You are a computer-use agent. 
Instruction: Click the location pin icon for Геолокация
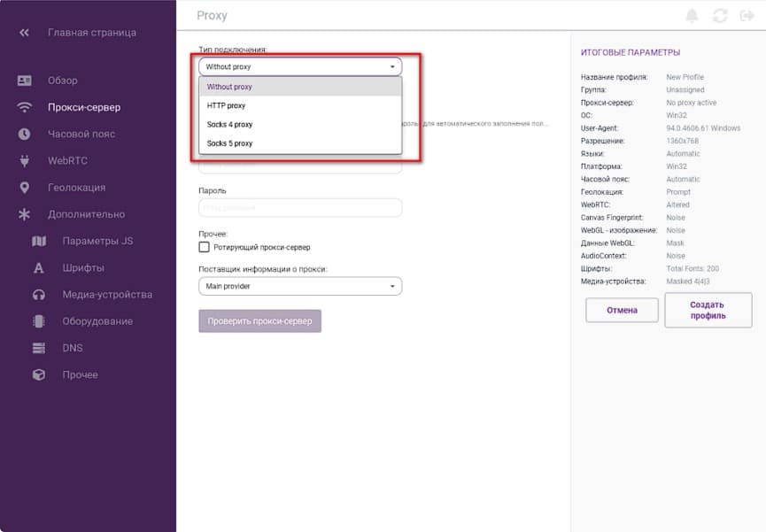(25, 188)
